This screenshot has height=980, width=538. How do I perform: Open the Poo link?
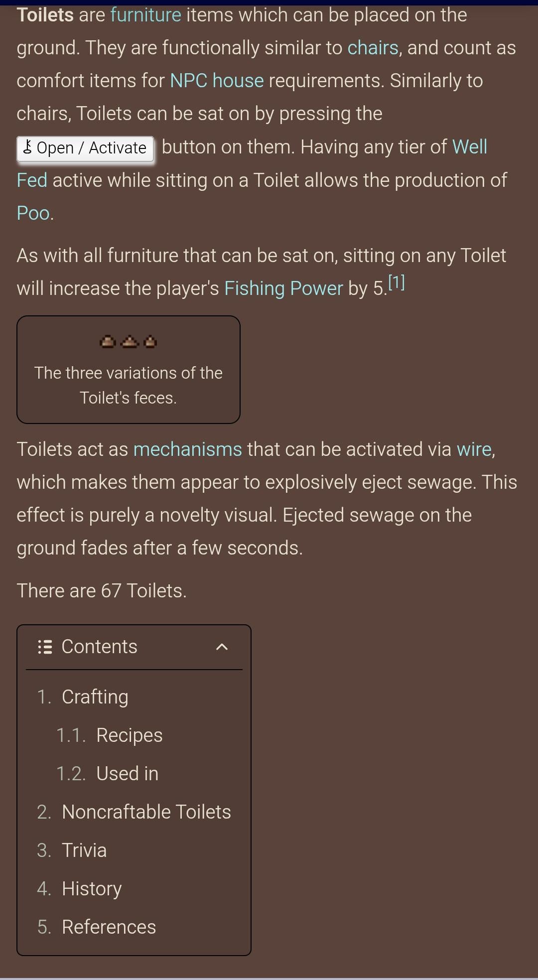pos(33,213)
